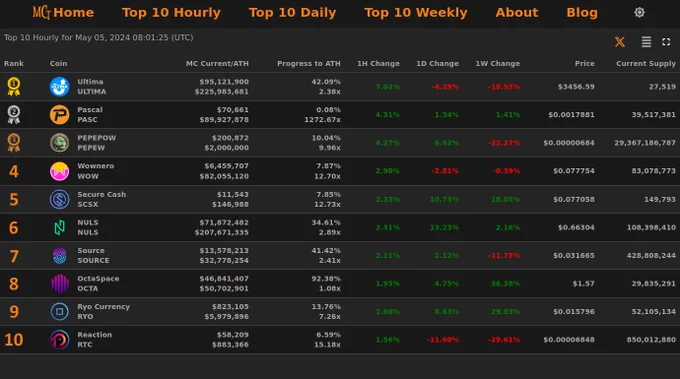
Task: Open the Blog page
Action: pyautogui.click(x=582, y=13)
